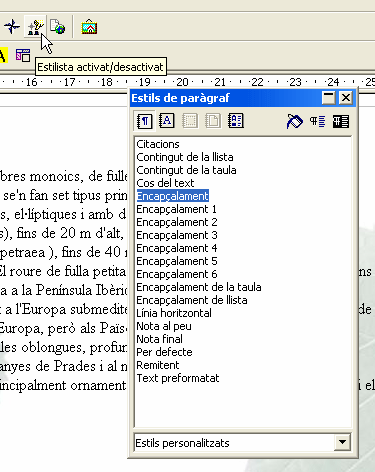Open the Estils personalitzats dropdown arrow
Screen dimensions: 375x472
(x=342, y=443)
